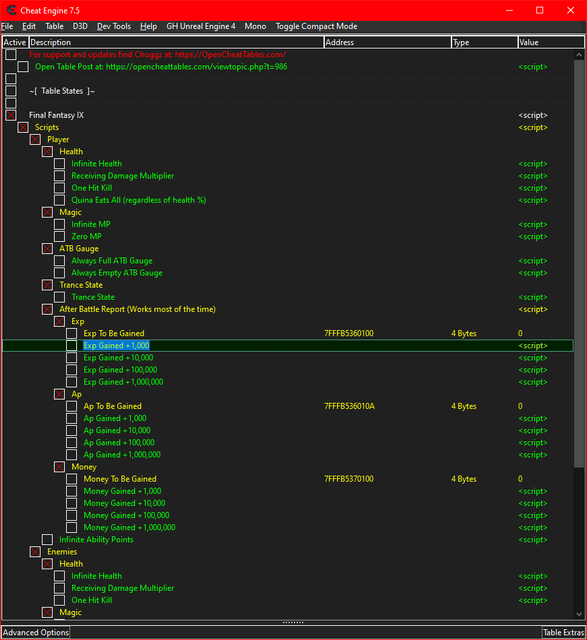The image size is (587, 640).
Task: Enable the Zero MP checkbox
Action: tap(60, 236)
